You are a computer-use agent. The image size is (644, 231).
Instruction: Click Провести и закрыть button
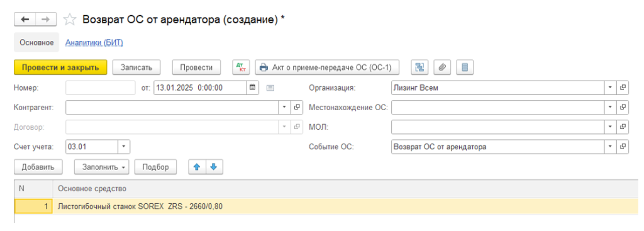tap(60, 67)
